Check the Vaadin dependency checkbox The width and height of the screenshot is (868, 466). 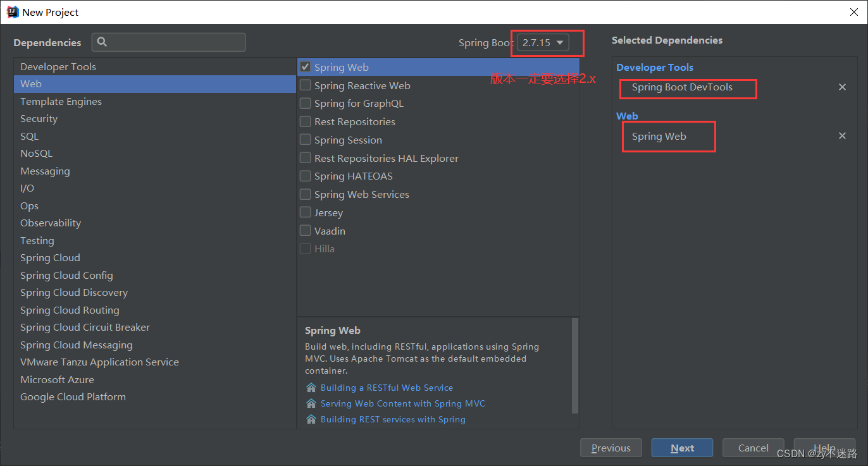point(306,231)
